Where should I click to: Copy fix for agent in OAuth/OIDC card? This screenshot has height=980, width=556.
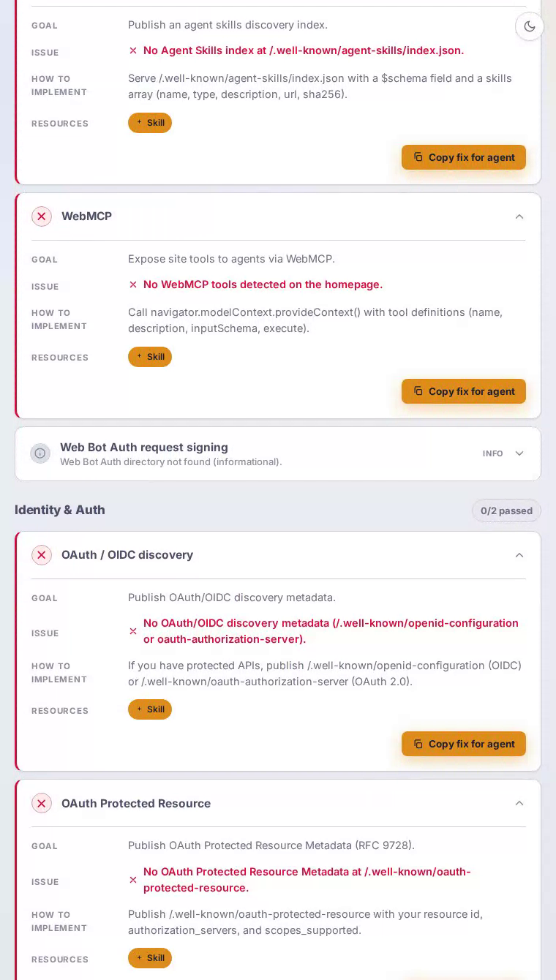tap(464, 744)
